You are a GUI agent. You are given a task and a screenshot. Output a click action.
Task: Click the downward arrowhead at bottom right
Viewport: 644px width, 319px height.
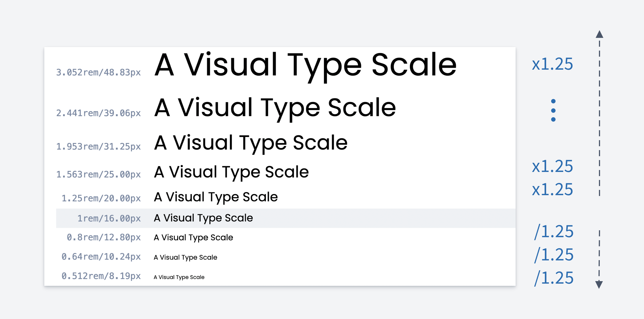[599, 284]
